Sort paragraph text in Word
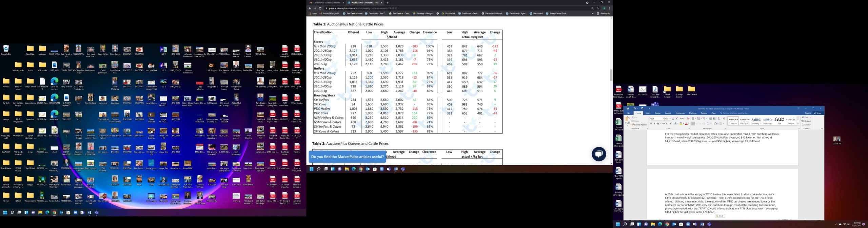Screen dimensions: 868x228 (719, 119)
